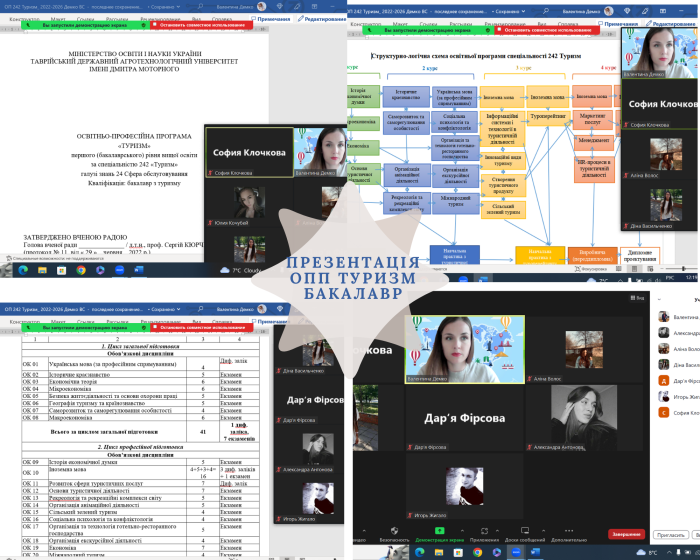Screen dimensions: 700x560
Task: Open Edge in the title-page screenshot taskbar
Action: click(x=23, y=270)
